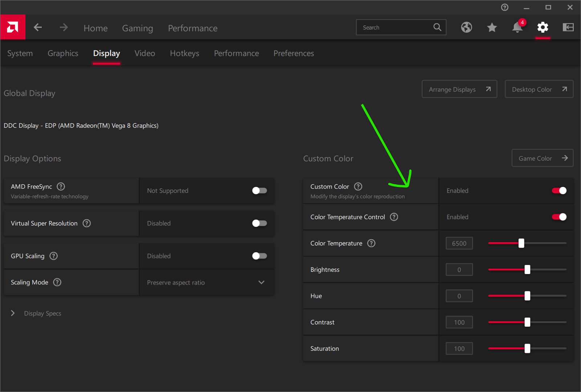The image size is (581, 392).
Task: Show Color Temperature Control help icon
Action: [x=394, y=217]
